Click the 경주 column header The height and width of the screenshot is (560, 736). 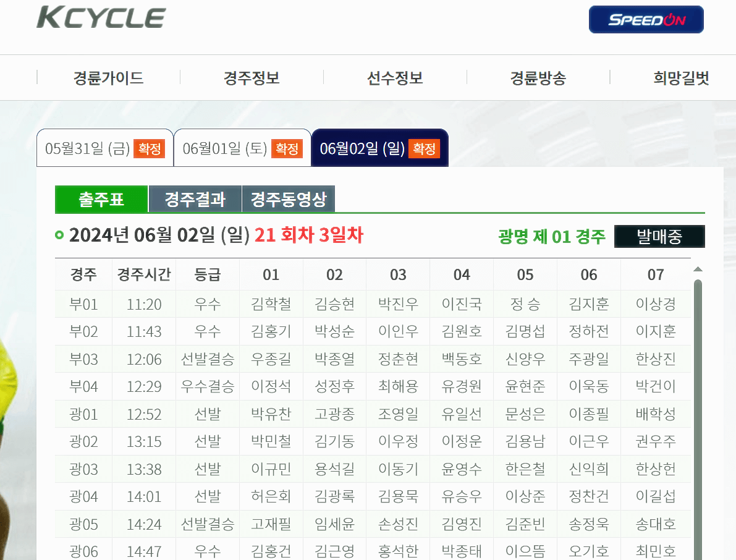(x=83, y=274)
